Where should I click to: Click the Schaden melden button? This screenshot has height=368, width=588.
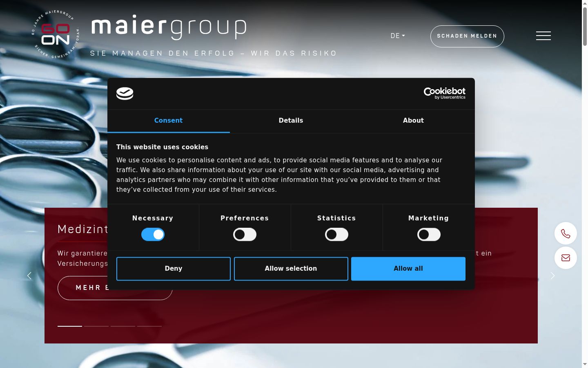[467, 36]
